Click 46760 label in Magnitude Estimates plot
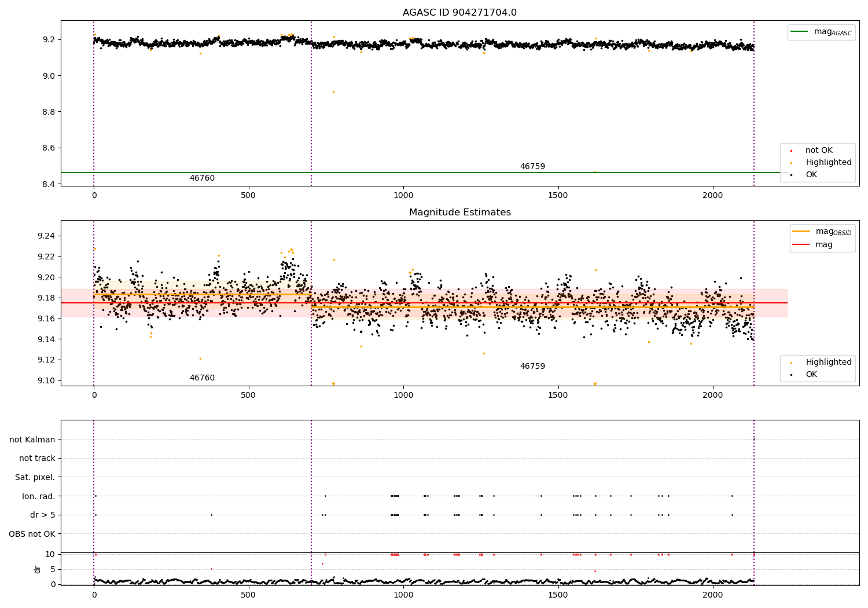This screenshot has width=868, height=608. 202,378
